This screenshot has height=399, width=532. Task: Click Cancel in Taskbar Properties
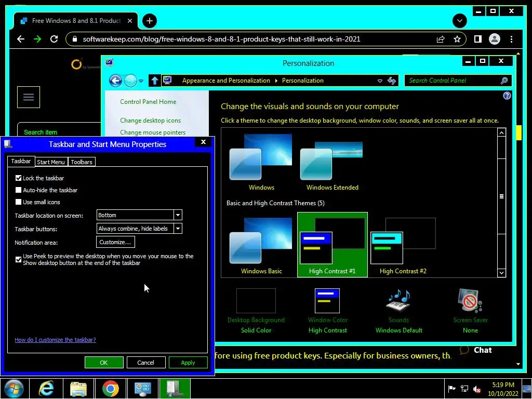click(x=145, y=363)
